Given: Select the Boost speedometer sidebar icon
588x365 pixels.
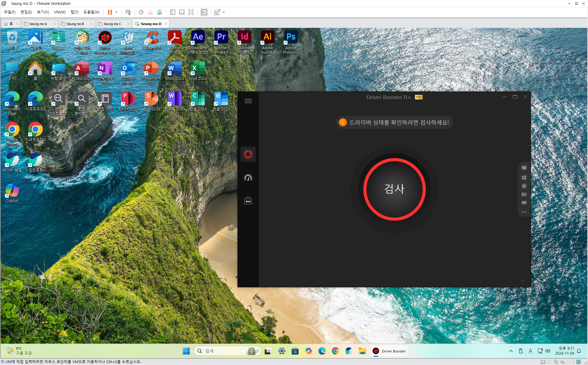Looking at the screenshot, I should (248, 178).
